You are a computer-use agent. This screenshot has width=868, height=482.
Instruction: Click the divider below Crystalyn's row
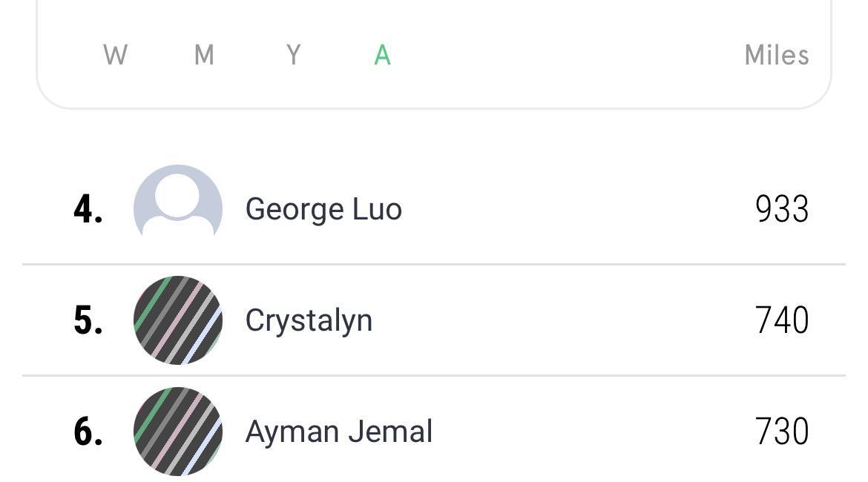(434, 375)
